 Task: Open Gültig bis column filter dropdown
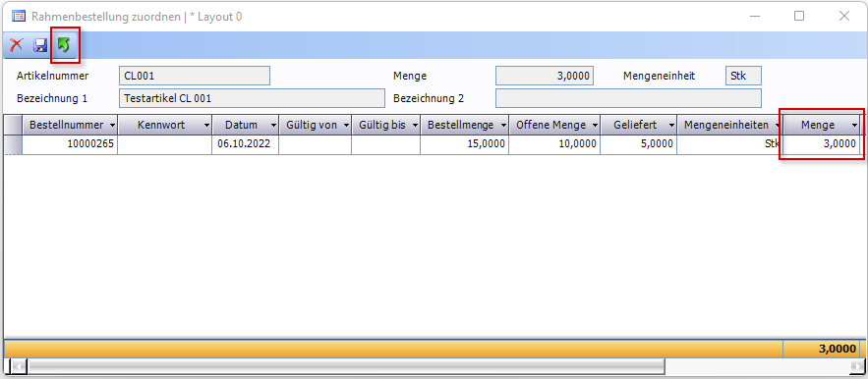415,126
